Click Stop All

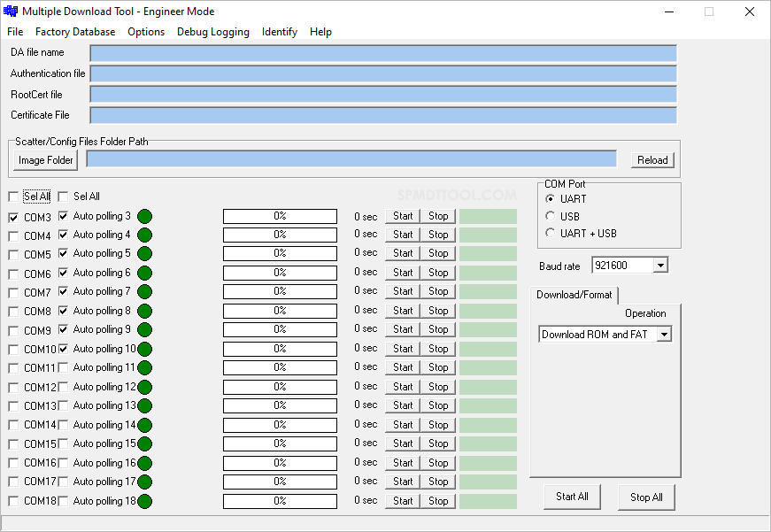[646, 497]
